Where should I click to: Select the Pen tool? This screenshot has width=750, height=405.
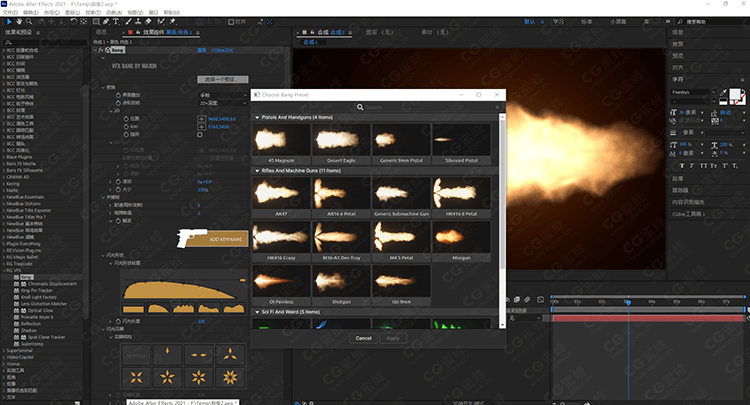(x=106, y=22)
